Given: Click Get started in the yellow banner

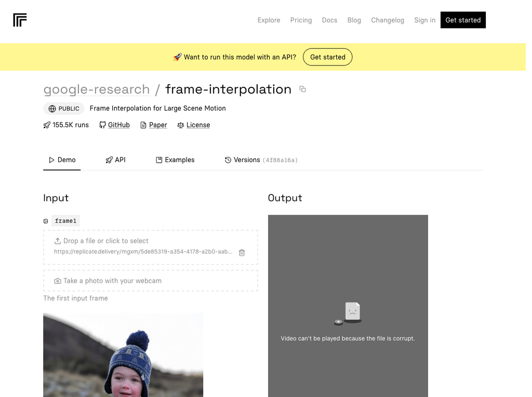Looking at the screenshot, I should pos(328,57).
